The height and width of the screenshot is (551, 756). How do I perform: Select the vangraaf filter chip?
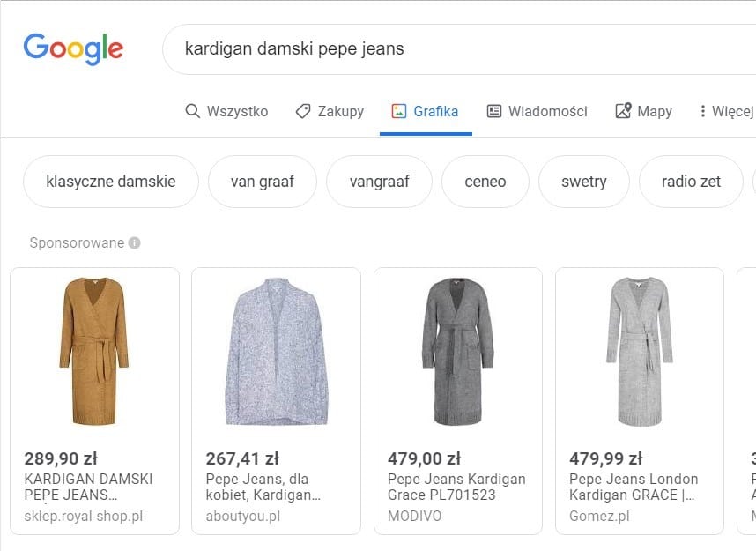click(380, 182)
